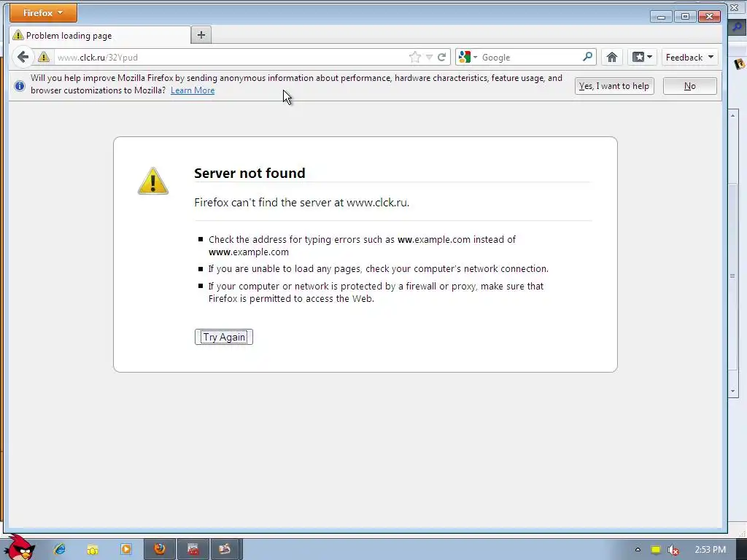Open the last running app on the taskbar
747x560 pixels.
pos(225,549)
